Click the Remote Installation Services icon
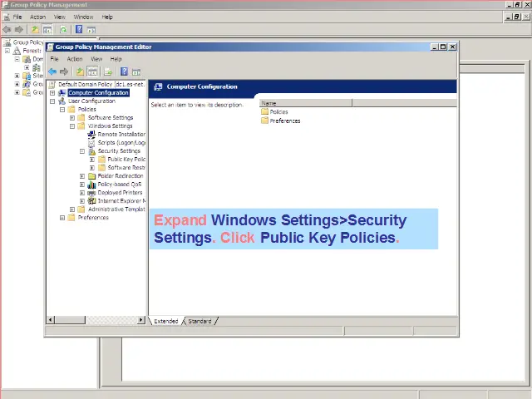532x399 pixels. click(x=91, y=135)
